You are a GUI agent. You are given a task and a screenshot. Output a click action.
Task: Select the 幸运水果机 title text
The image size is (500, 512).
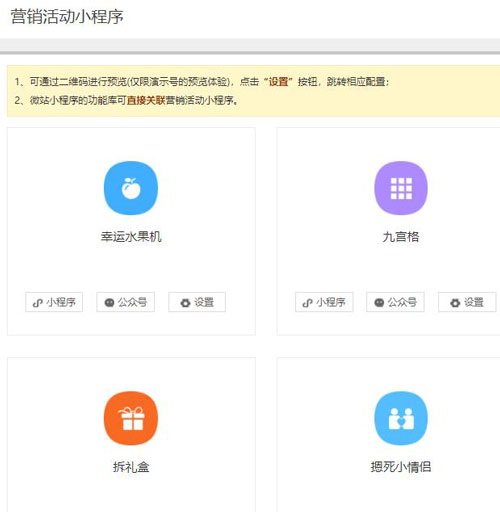131,237
